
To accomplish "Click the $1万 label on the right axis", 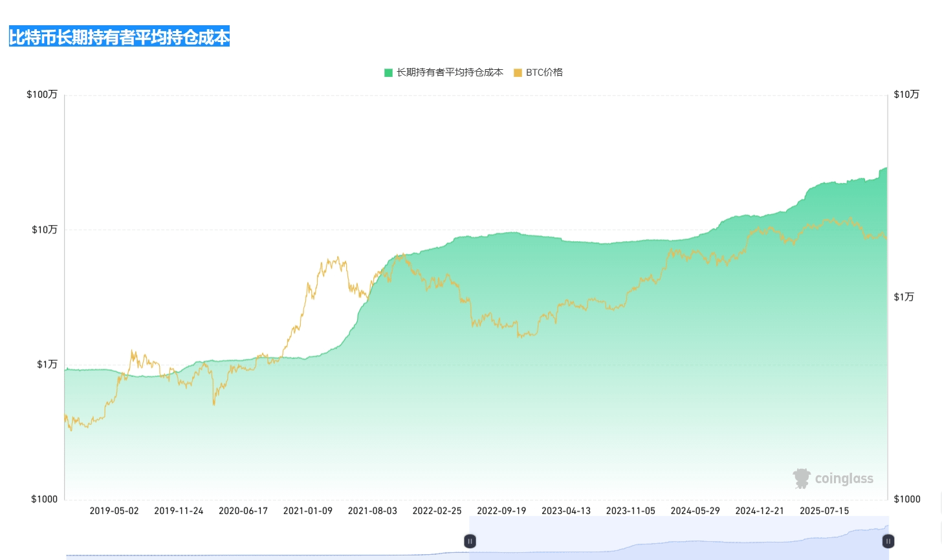I will 904,297.
